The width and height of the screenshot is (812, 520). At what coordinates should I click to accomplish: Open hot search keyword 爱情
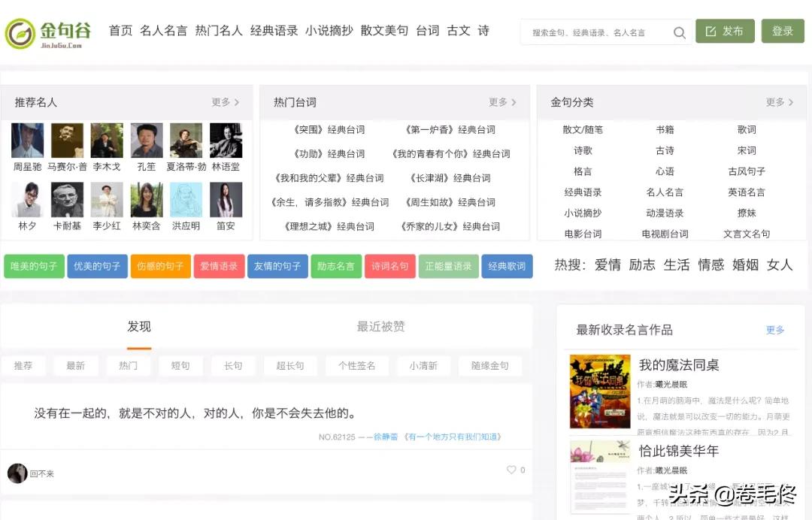coord(607,265)
